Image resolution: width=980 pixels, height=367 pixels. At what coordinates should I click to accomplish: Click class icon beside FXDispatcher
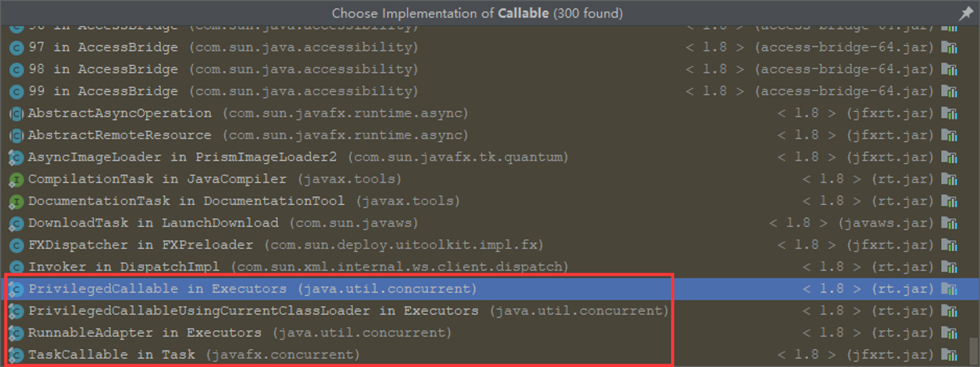point(16,245)
